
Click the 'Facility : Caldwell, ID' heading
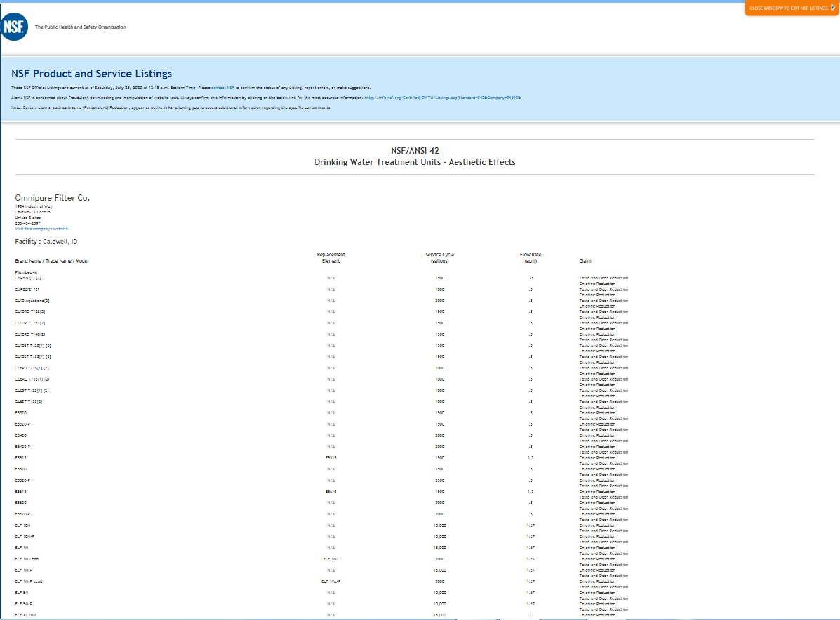[46, 242]
